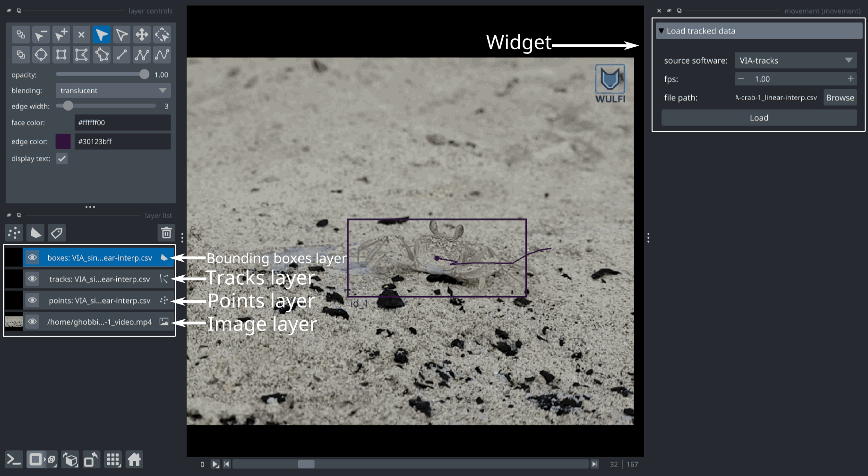Delete selected layer with trash icon
This screenshot has height=476, width=868.
point(166,233)
